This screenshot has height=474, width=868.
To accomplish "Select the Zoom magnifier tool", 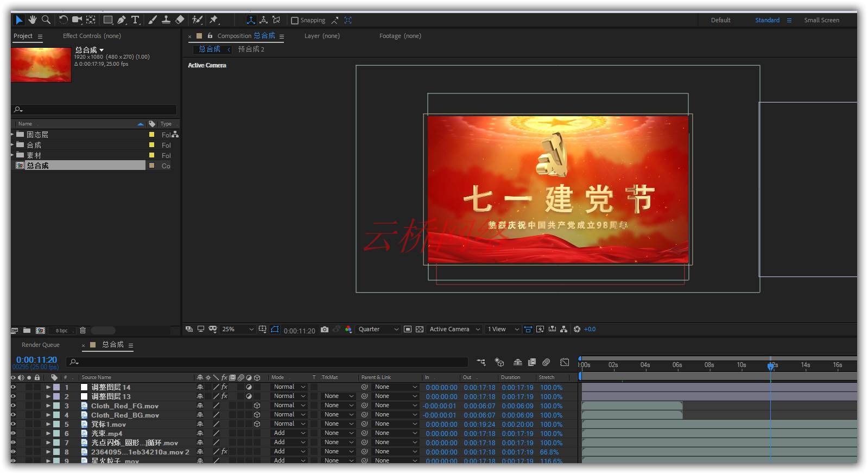I will click(46, 20).
